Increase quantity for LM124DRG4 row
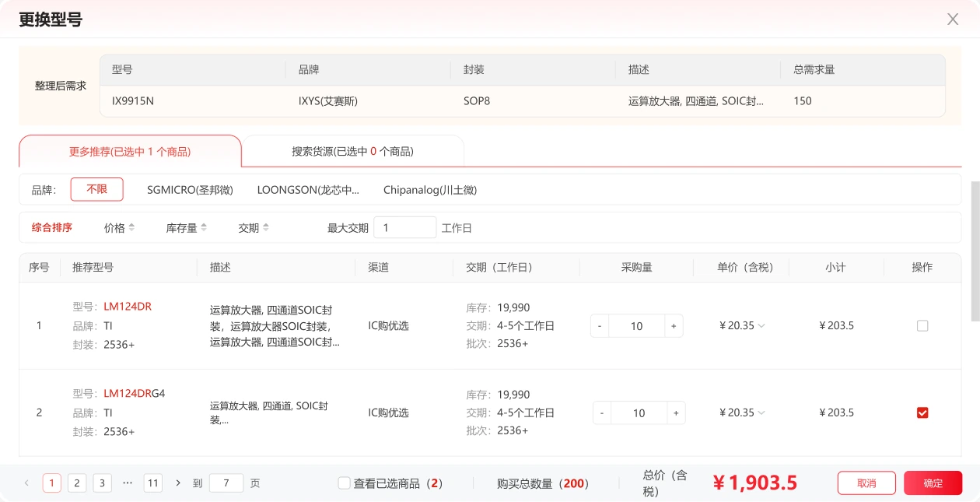Image resolution: width=980 pixels, height=502 pixels. tap(676, 413)
